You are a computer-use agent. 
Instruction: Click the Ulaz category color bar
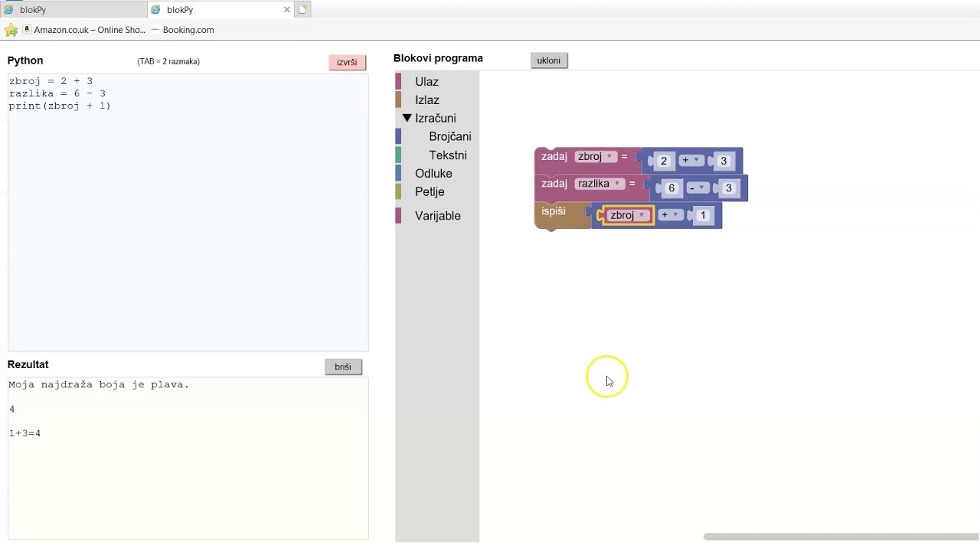(398, 82)
